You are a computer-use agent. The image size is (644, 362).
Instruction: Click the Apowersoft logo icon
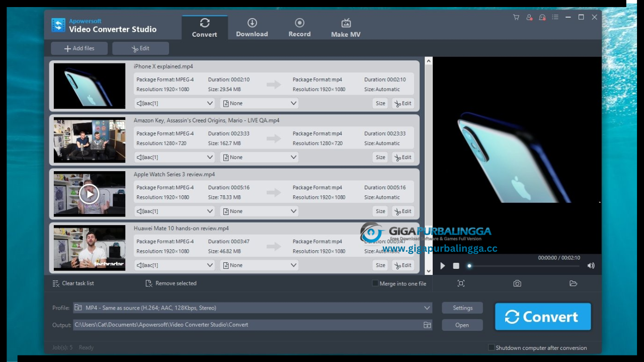(58, 25)
